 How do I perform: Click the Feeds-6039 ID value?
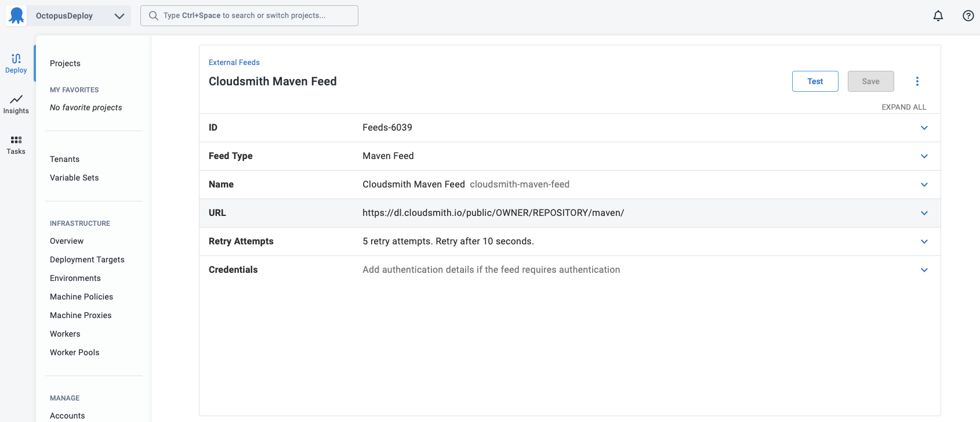coord(387,128)
